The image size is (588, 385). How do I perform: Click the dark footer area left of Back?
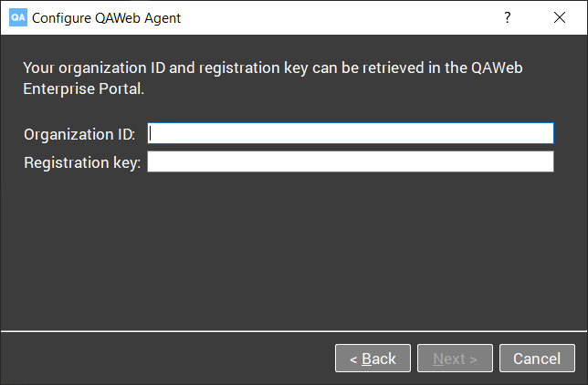click(x=167, y=359)
